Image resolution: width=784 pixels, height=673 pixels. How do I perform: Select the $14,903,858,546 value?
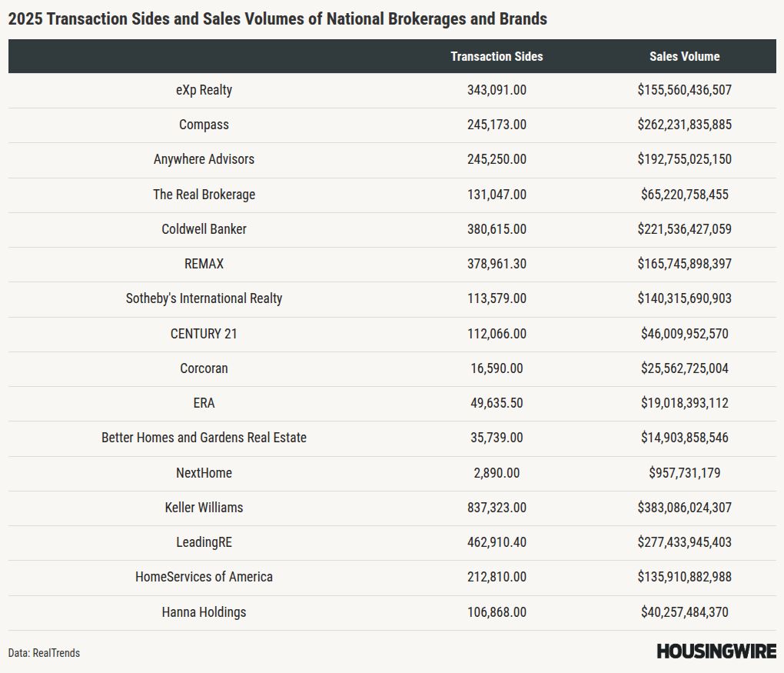684,438
